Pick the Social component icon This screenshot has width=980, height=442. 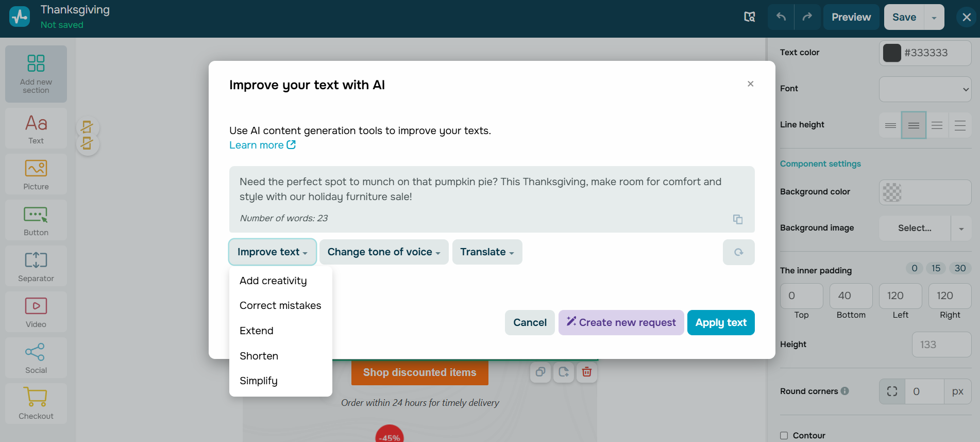pyautogui.click(x=36, y=352)
